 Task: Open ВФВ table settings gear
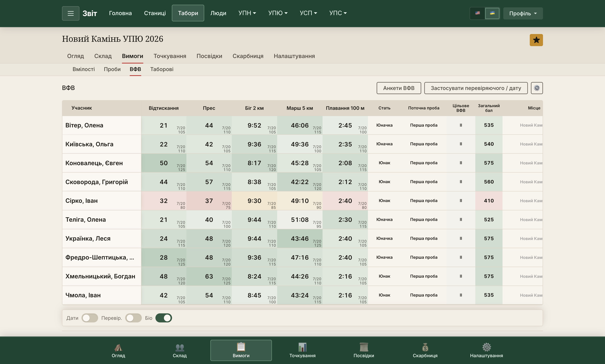(x=537, y=88)
